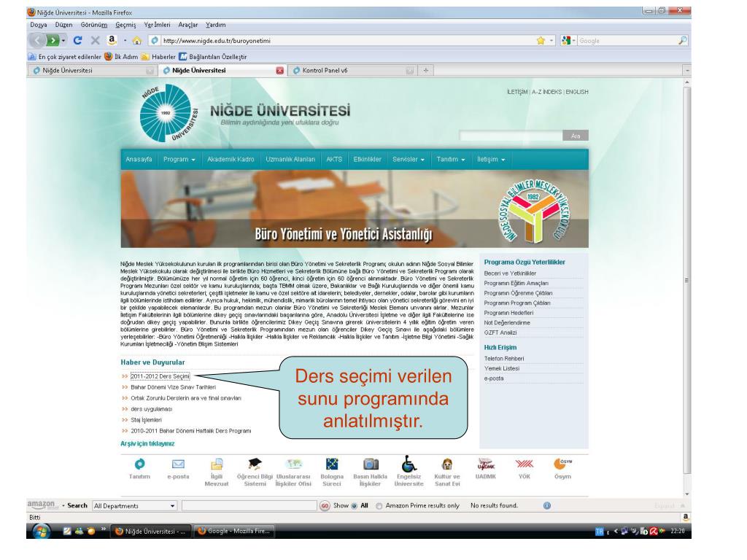Viewport: 747px width, 560px height.
Task: Open the Staj İşlemleri link
Action: click(146, 420)
